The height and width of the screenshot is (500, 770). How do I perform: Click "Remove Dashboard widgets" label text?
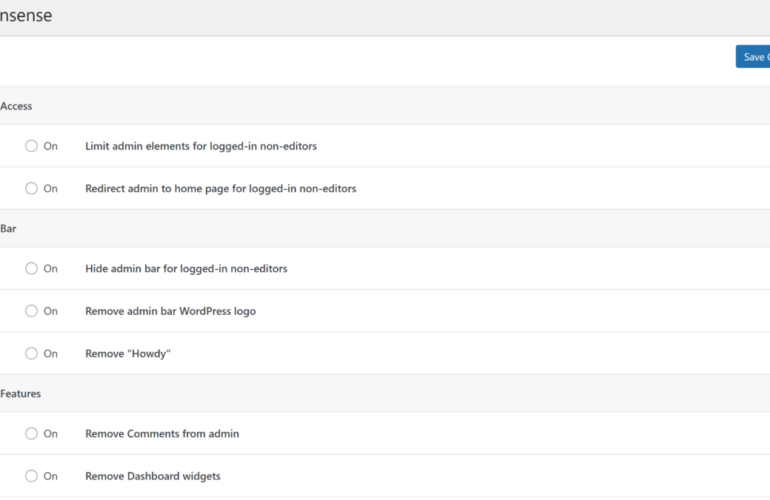coord(153,476)
